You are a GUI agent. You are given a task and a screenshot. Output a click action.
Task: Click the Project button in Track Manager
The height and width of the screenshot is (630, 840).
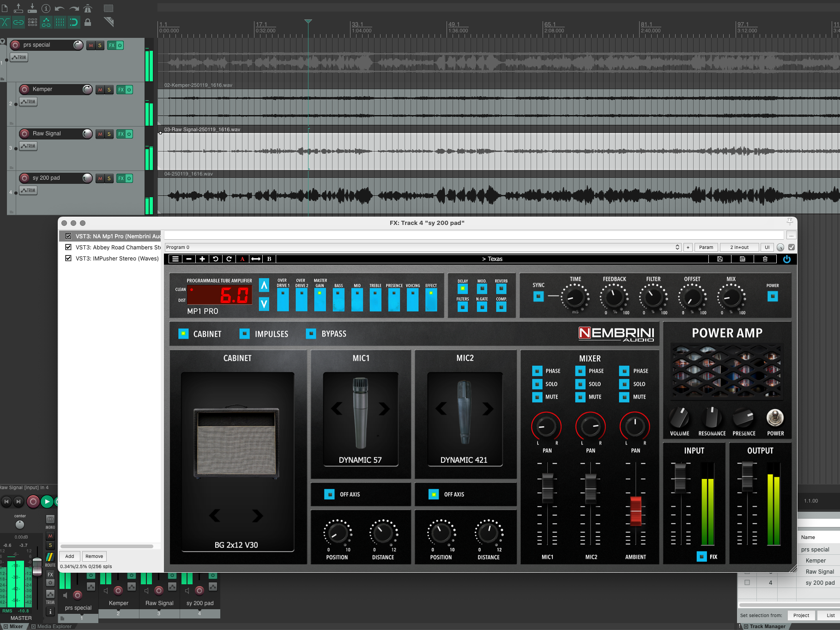801,615
